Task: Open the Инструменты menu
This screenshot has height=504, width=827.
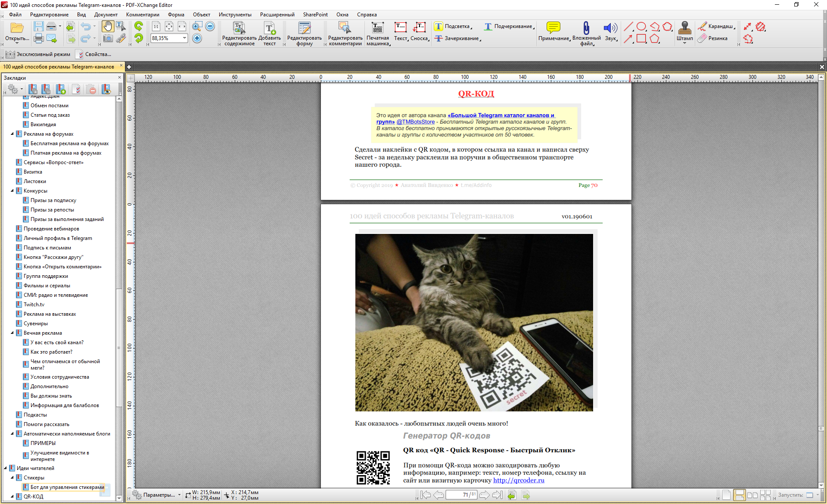Action: 235,15
